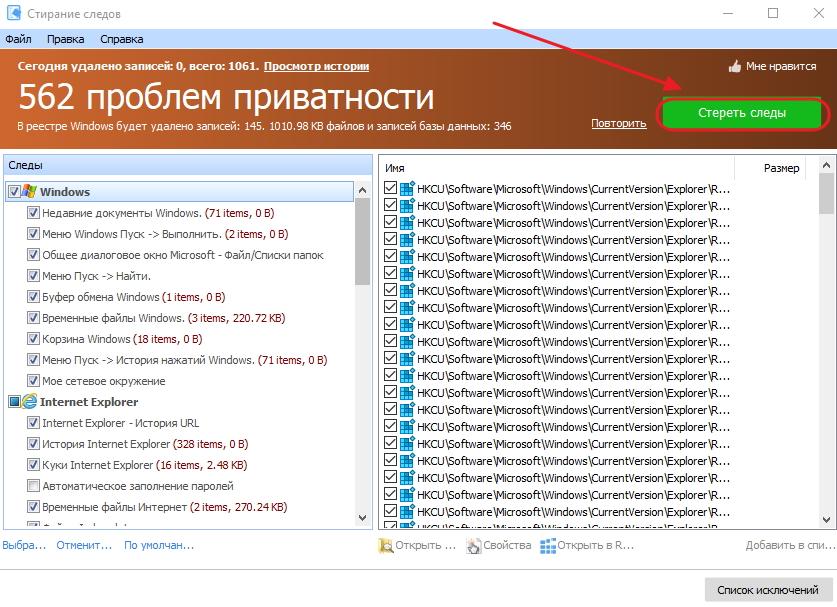Select Общее диалоговое окно Microsoft row
The height and width of the screenshot is (607, 837).
point(183,255)
